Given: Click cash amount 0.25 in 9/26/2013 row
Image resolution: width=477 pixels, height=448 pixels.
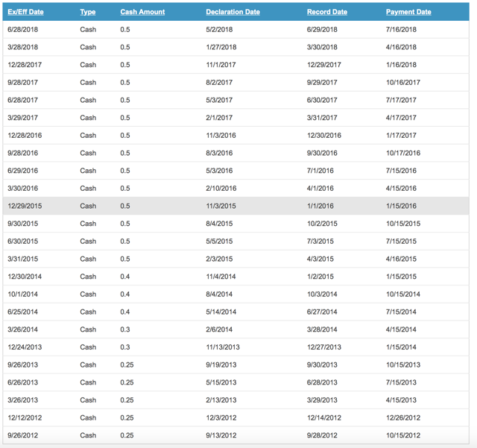Looking at the screenshot, I should (x=127, y=365).
